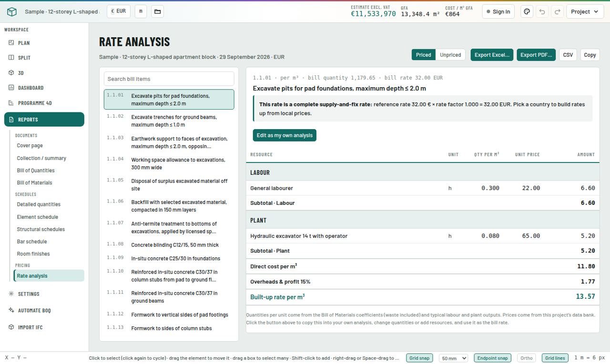Toggle Ortho mode
The width and height of the screenshot is (610, 364).
coord(527,358)
